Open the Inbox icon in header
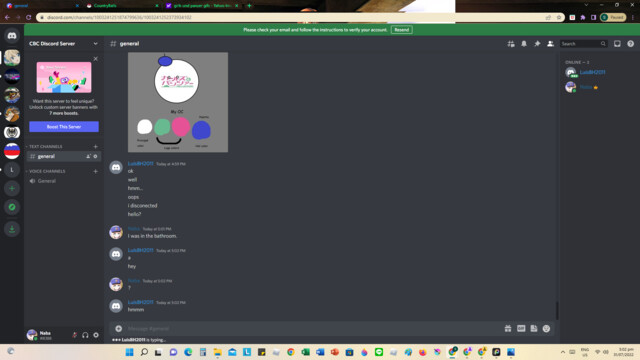Screen dimensions: 640x360 (x=617, y=44)
